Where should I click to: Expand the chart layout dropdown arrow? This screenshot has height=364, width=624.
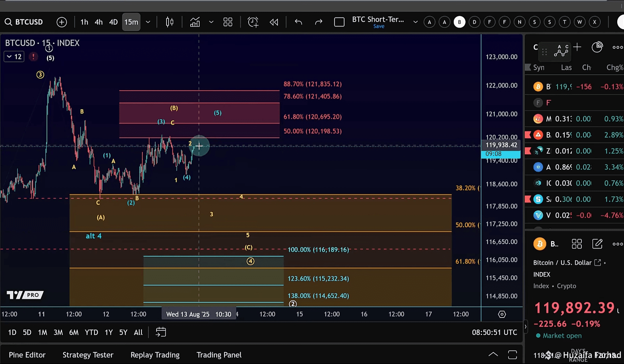tap(415, 22)
